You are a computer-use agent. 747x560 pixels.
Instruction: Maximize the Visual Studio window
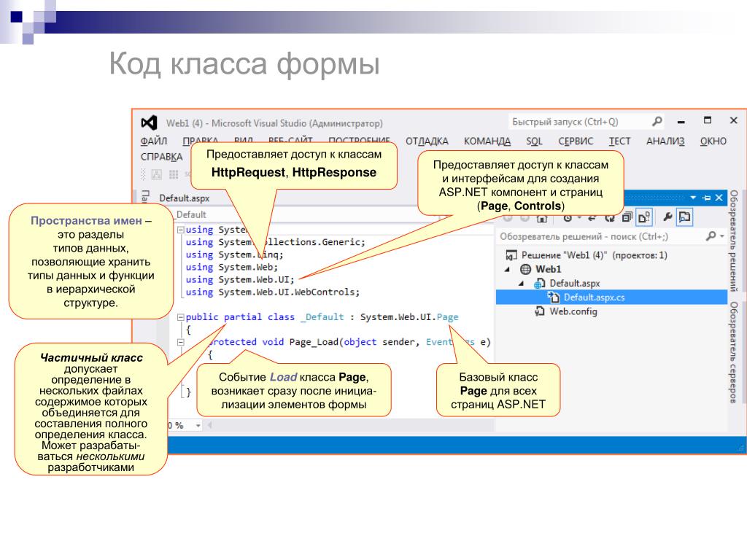pos(708,120)
